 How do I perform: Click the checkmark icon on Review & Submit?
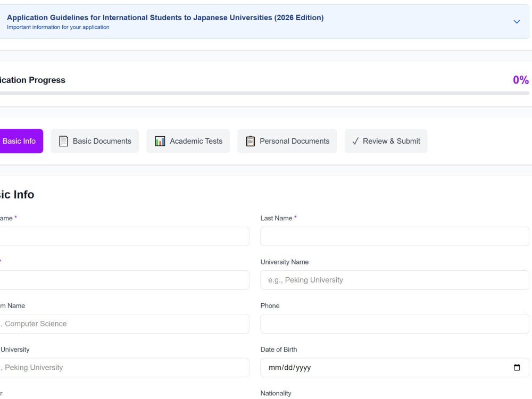[x=355, y=142]
